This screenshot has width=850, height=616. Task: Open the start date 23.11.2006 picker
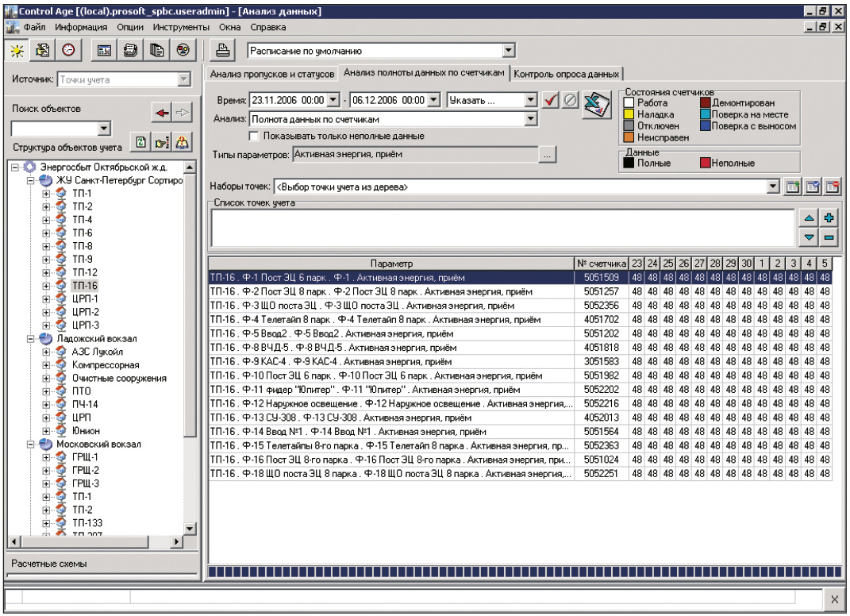click(x=333, y=100)
